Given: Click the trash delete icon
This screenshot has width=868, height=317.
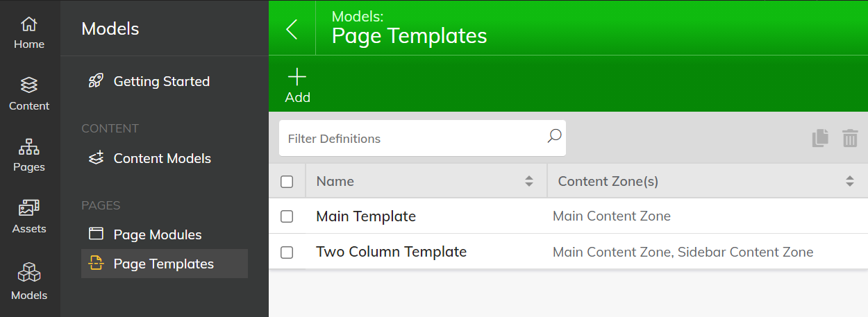Looking at the screenshot, I should (x=850, y=138).
